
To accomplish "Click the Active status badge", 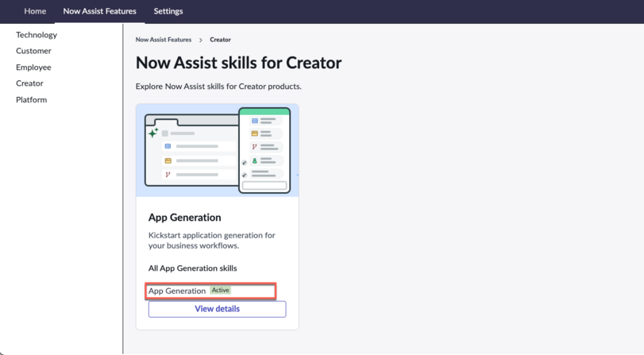I will point(221,290).
